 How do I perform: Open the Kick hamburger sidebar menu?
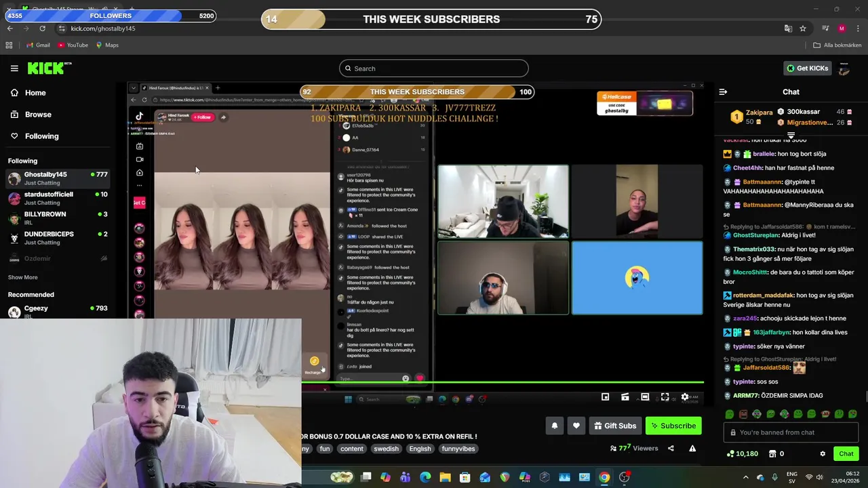(x=14, y=68)
